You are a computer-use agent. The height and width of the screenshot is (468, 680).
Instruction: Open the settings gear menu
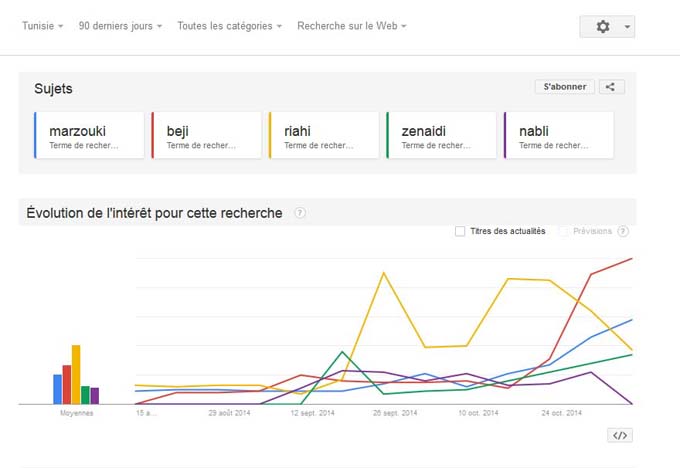pyautogui.click(x=603, y=26)
